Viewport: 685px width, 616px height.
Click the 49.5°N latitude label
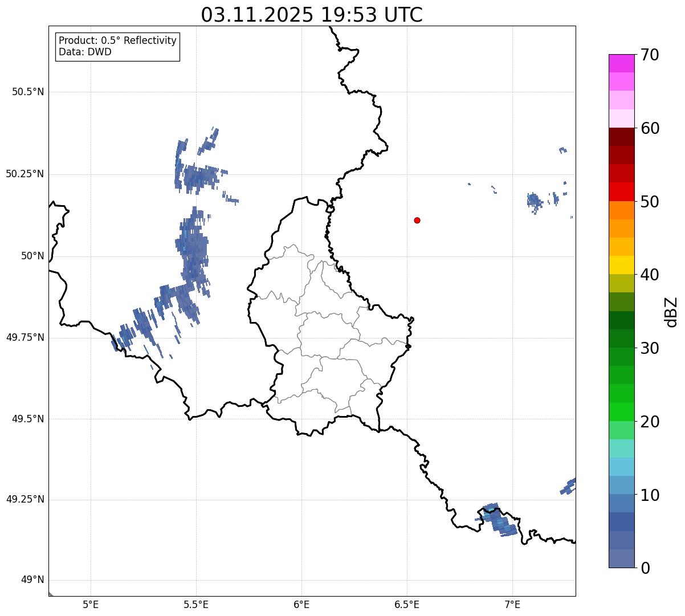pyautogui.click(x=28, y=419)
